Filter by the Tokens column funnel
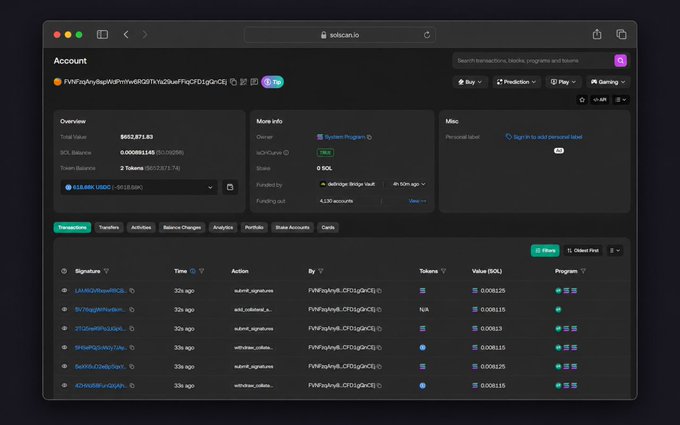680x425 pixels. (443, 271)
